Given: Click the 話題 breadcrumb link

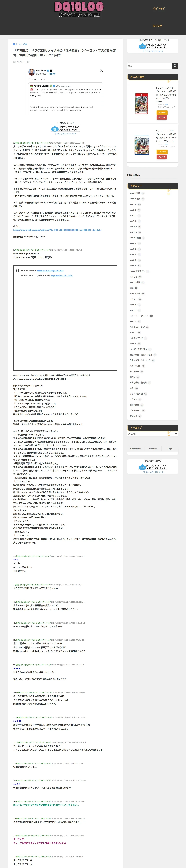Looking at the screenshot, I should [25, 44].
